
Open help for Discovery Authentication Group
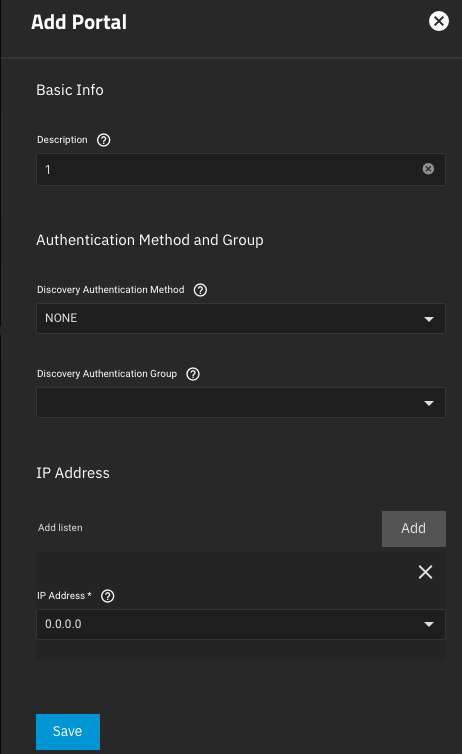193,374
